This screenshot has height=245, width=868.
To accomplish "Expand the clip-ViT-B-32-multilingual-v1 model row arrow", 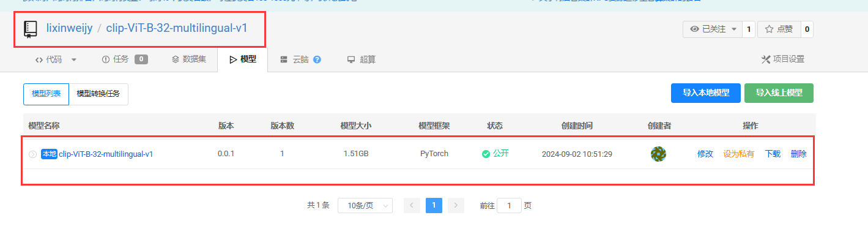I will tap(33, 154).
